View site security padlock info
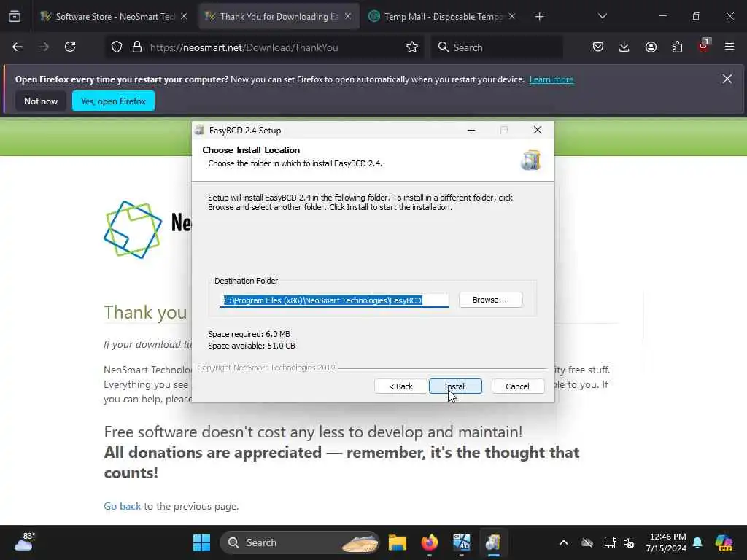747x560 pixels. pos(137,47)
